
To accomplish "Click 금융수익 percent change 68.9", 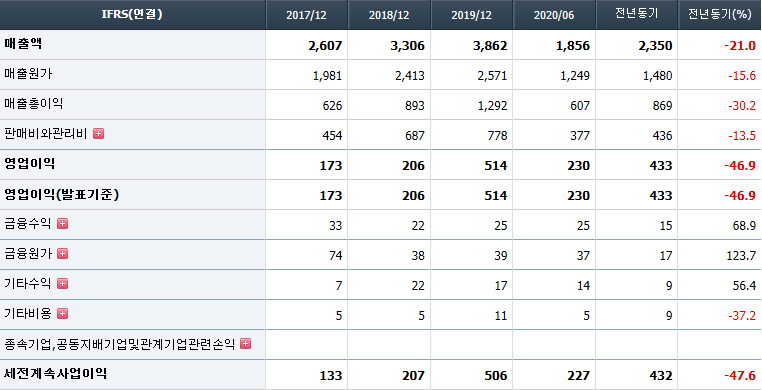I will [x=745, y=226].
